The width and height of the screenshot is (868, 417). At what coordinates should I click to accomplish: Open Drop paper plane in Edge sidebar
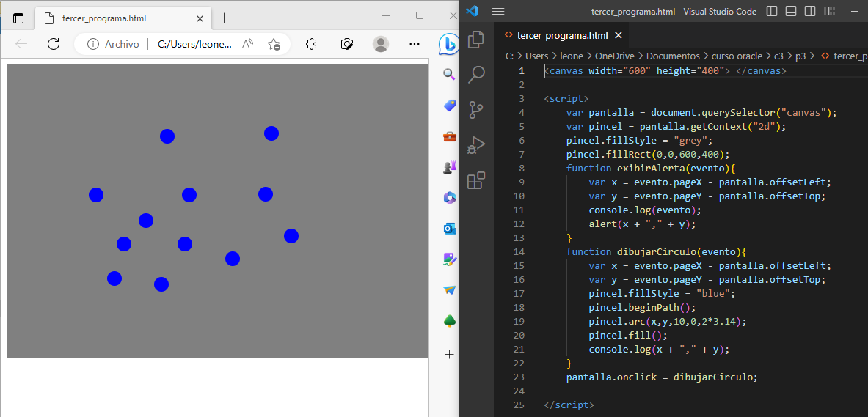click(450, 289)
